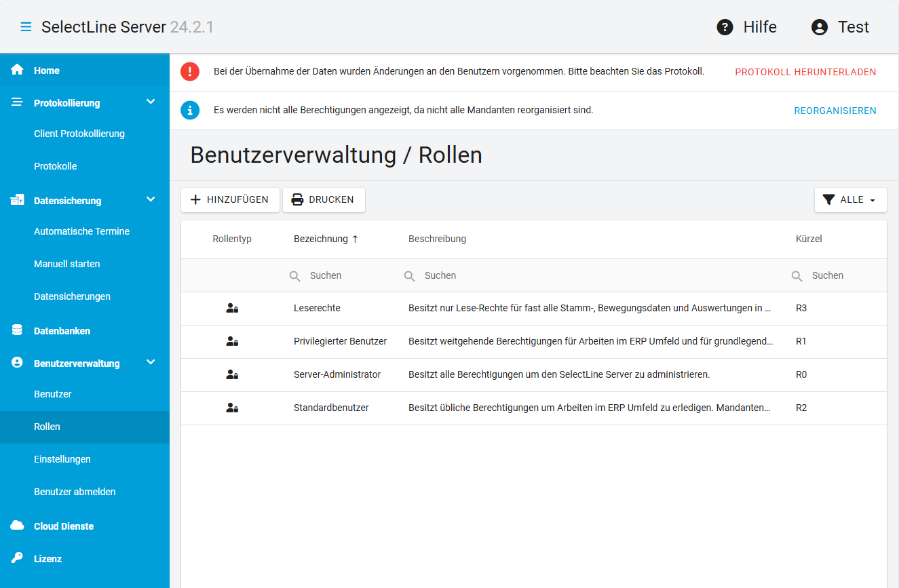Select the Rollen sidebar entry
This screenshot has width=899, height=588.
tap(85, 427)
